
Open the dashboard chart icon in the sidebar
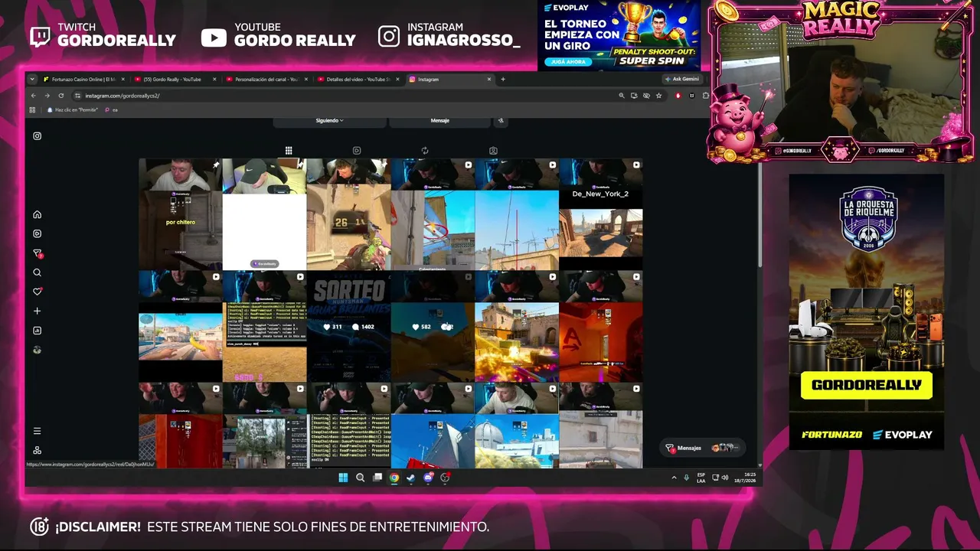[x=37, y=331]
